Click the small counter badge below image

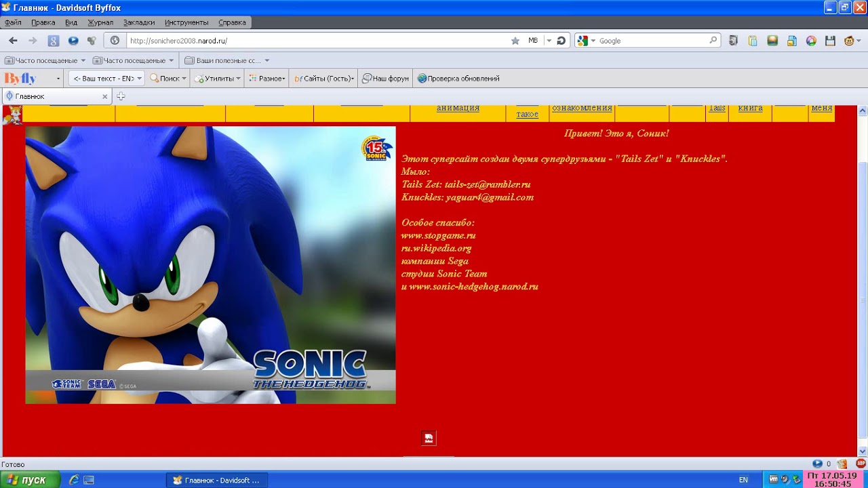[429, 438]
